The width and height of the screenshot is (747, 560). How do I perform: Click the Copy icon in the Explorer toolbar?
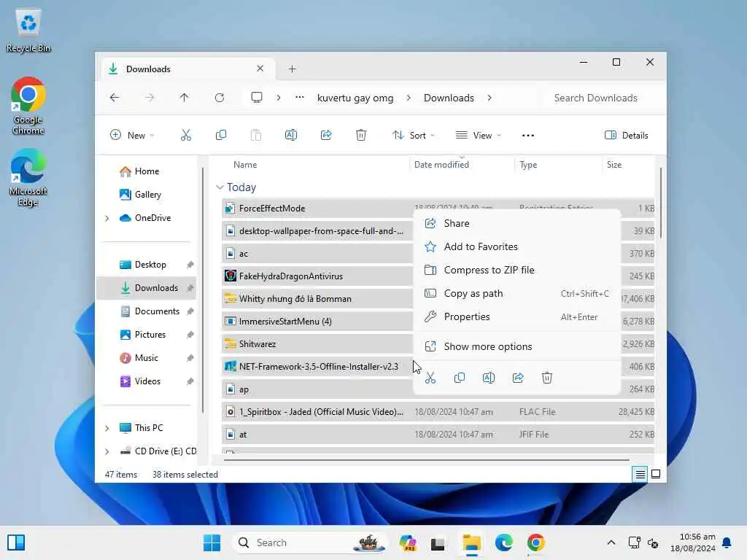[x=220, y=135]
